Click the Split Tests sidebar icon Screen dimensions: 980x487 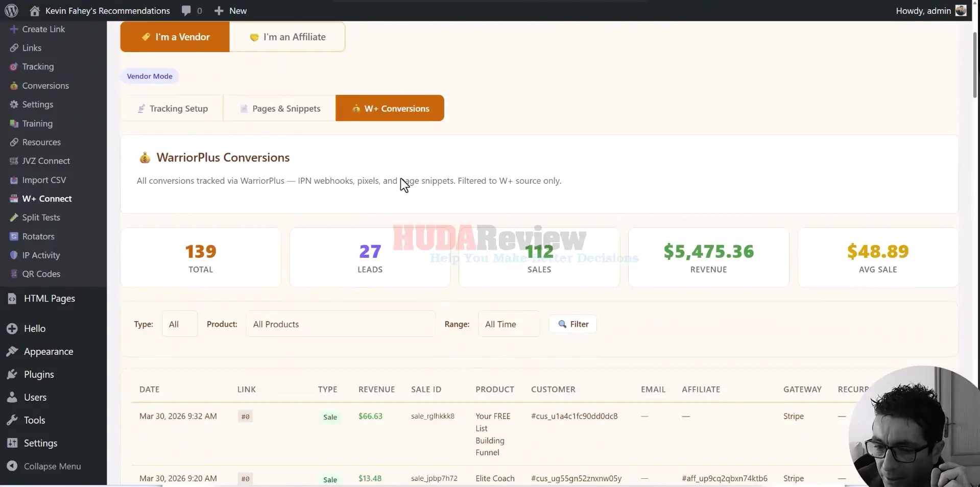[14, 217]
